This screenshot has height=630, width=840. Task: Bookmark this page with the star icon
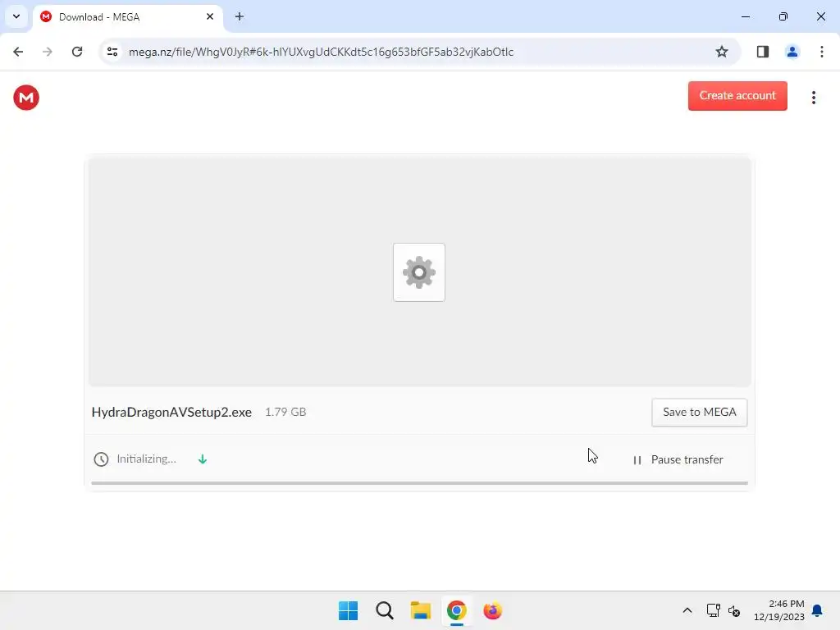tap(722, 52)
